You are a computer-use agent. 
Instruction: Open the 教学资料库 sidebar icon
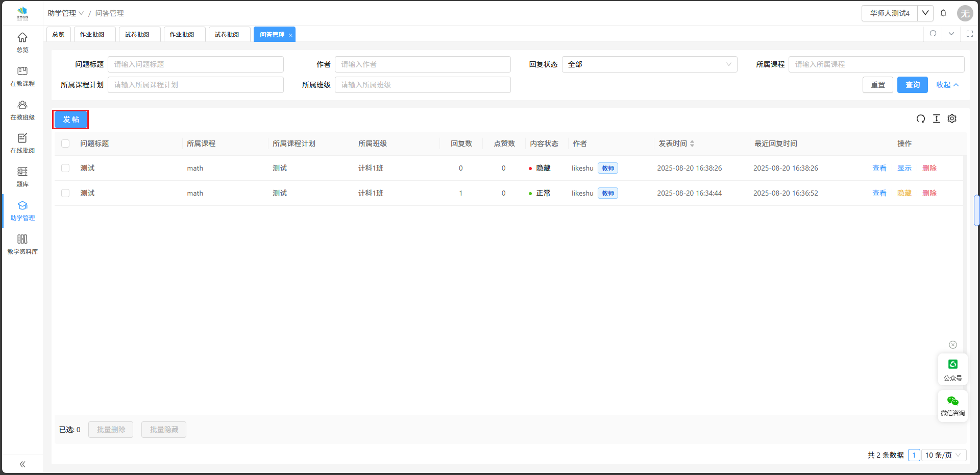click(x=22, y=244)
